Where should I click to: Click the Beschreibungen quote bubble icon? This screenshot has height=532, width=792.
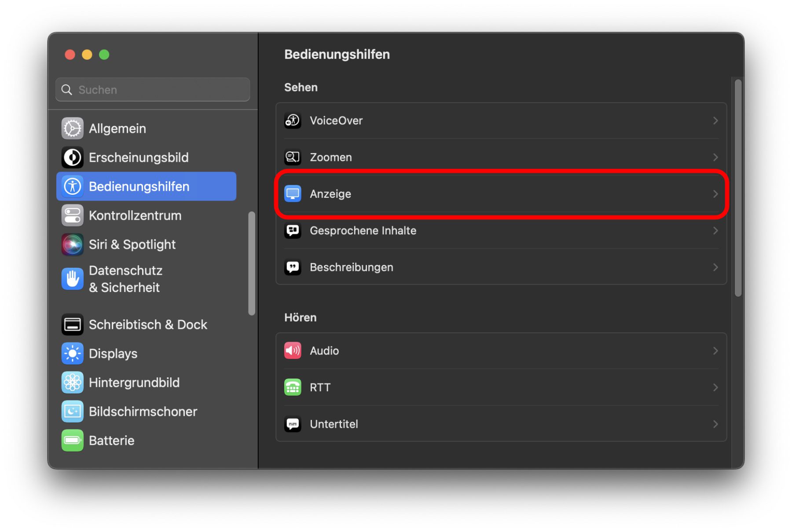coord(293,267)
